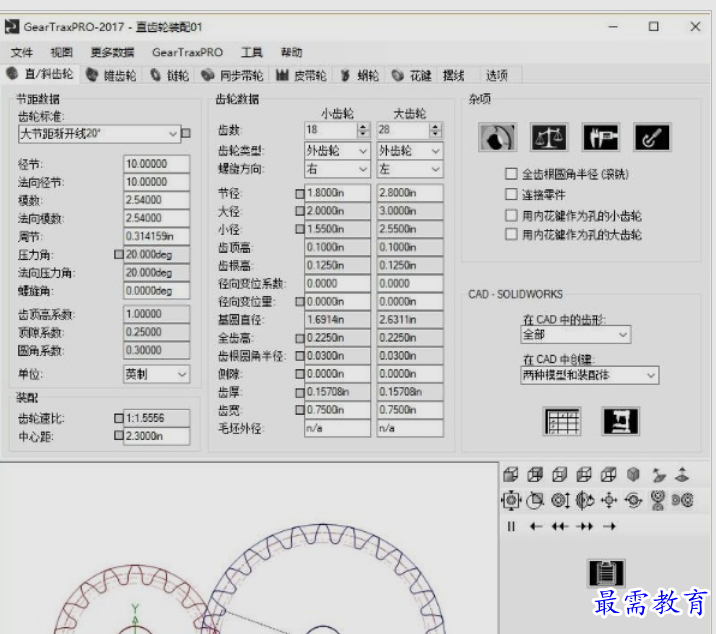Click the single right arrow step button

(x=609, y=527)
